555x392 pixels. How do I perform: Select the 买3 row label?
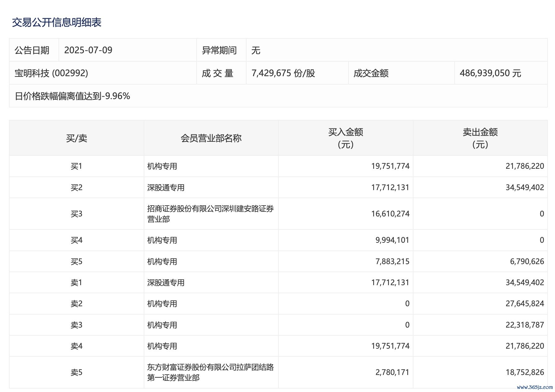(76, 214)
